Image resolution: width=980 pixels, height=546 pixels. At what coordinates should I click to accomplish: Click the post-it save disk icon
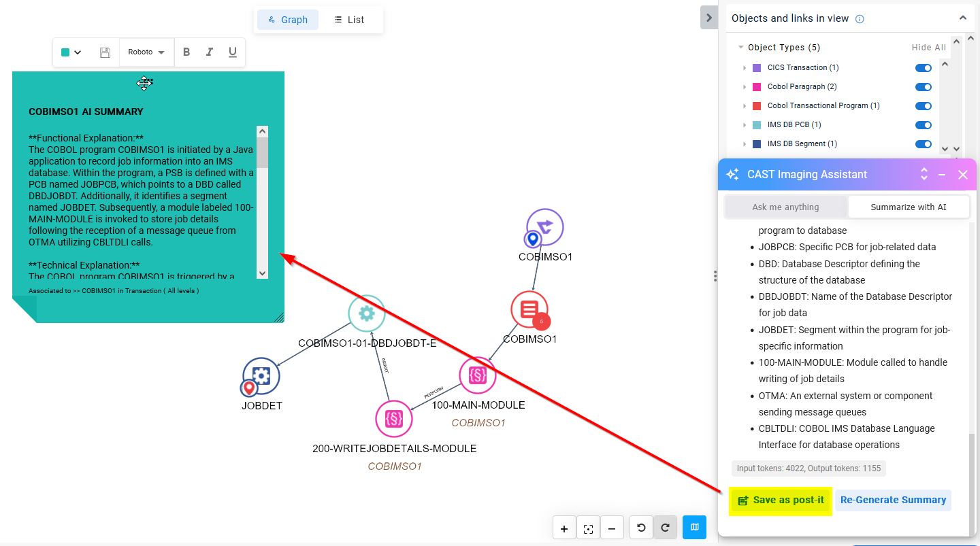click(x=105, y=52)
